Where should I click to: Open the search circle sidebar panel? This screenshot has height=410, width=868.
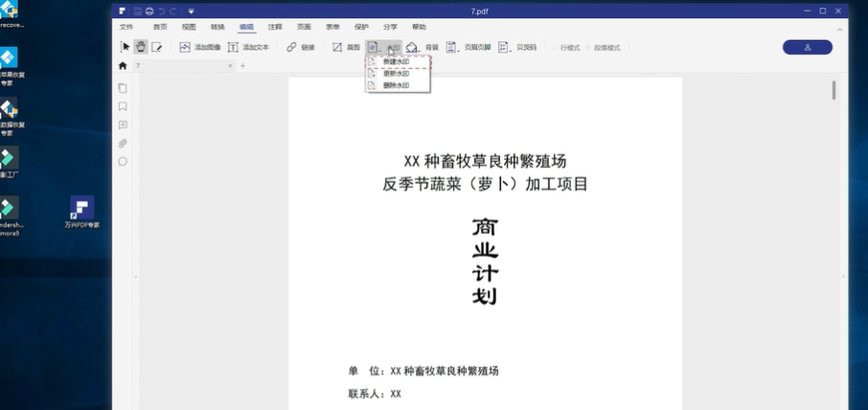coord(123,162)
